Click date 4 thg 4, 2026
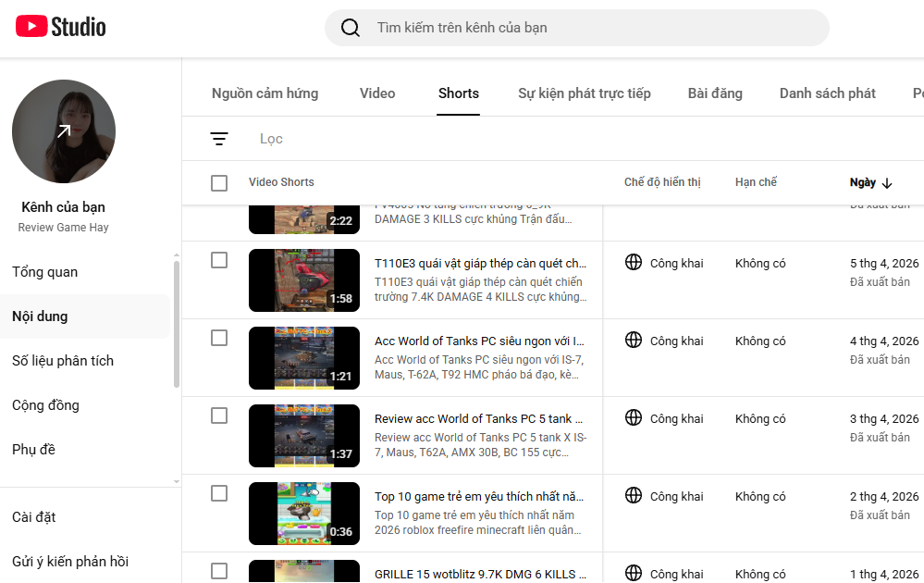Screen dimensions: 924x583 (884, 341)
